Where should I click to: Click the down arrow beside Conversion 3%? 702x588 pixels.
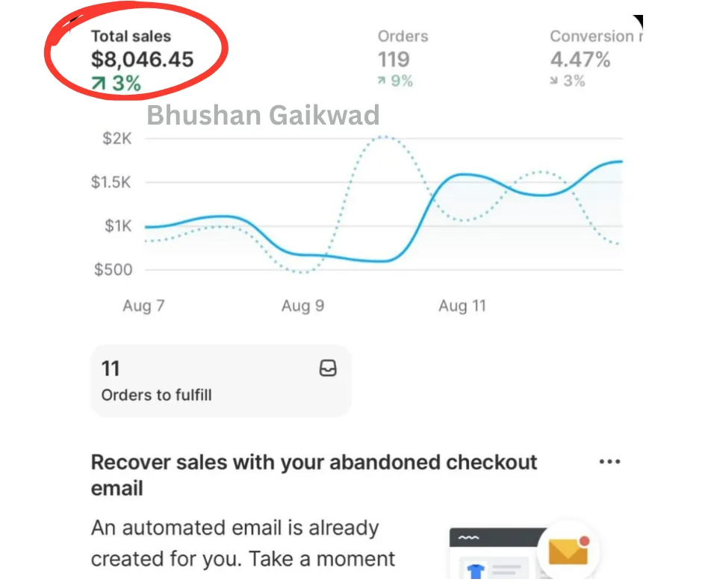click(x=554, y=81)
